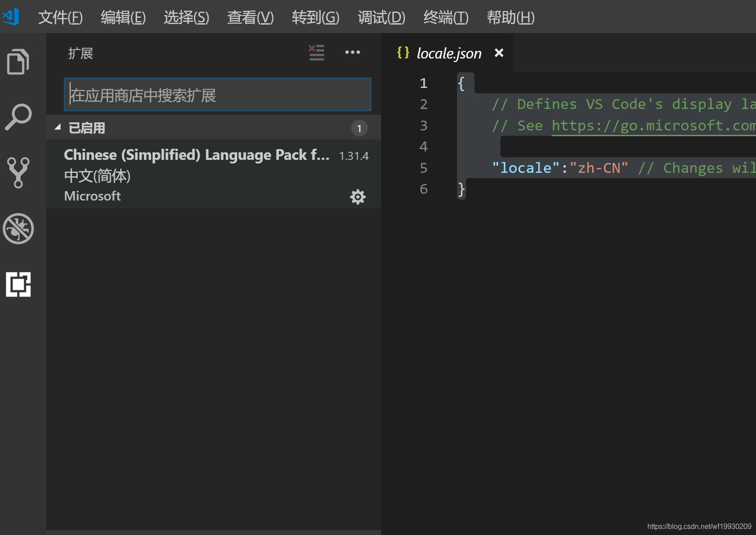Click the extension version 1.31.4
756x535 pixels.
click(354, 156)
